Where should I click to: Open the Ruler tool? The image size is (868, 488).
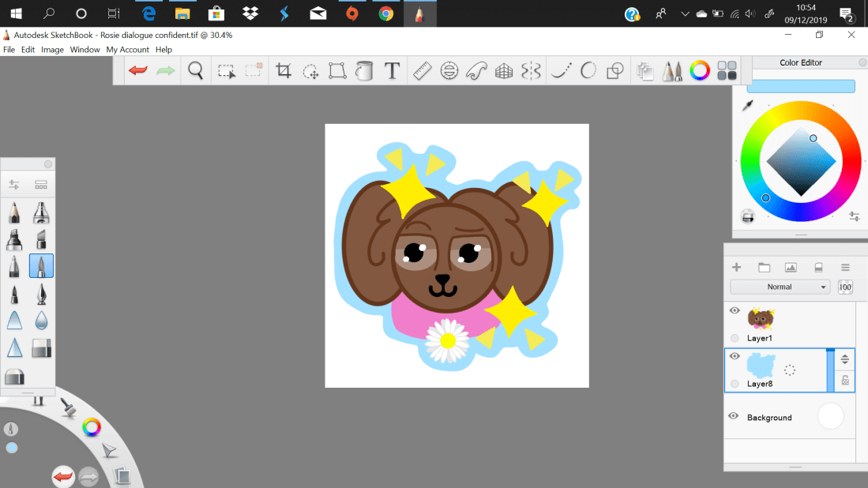coord(422,71)
